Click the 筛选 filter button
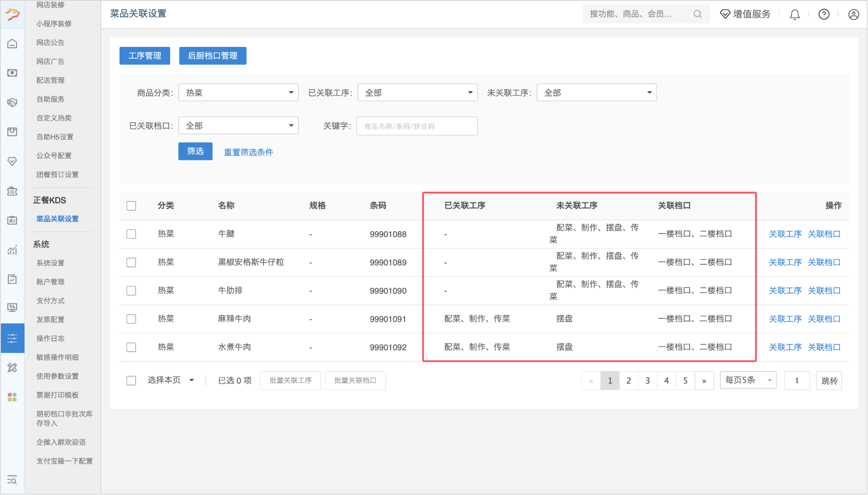The height and width of the screenshot is (495, 868). point(195,151)
